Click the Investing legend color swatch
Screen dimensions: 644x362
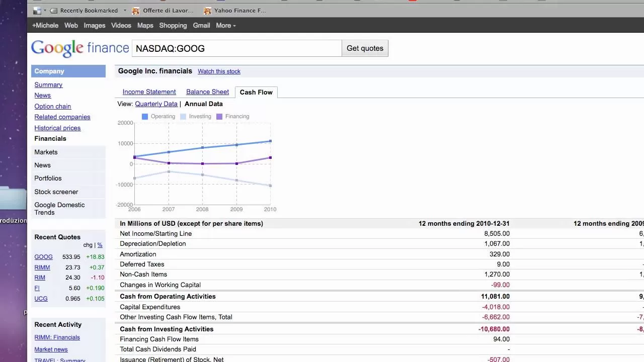tap(183, 117)
